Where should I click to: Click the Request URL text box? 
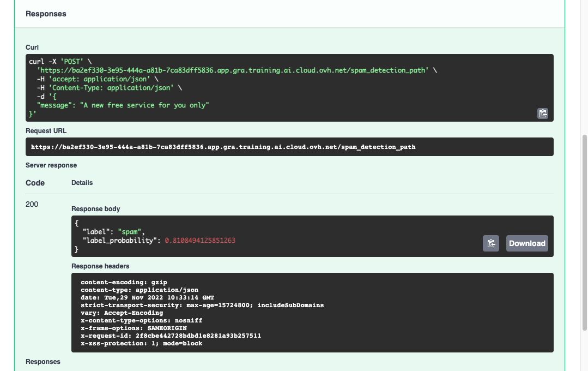point(223,147)
